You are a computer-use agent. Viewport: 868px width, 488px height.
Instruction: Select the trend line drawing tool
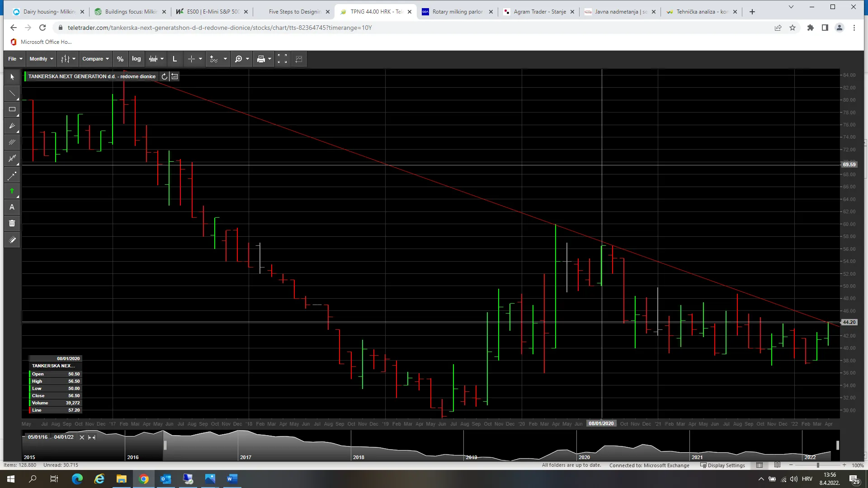coord(12,93)
